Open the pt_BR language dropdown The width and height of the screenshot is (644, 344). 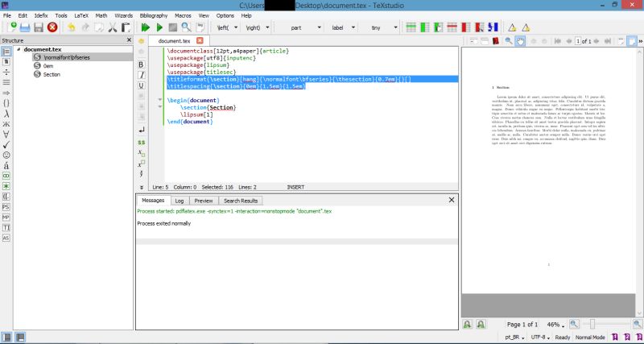[x=515, y=338]
